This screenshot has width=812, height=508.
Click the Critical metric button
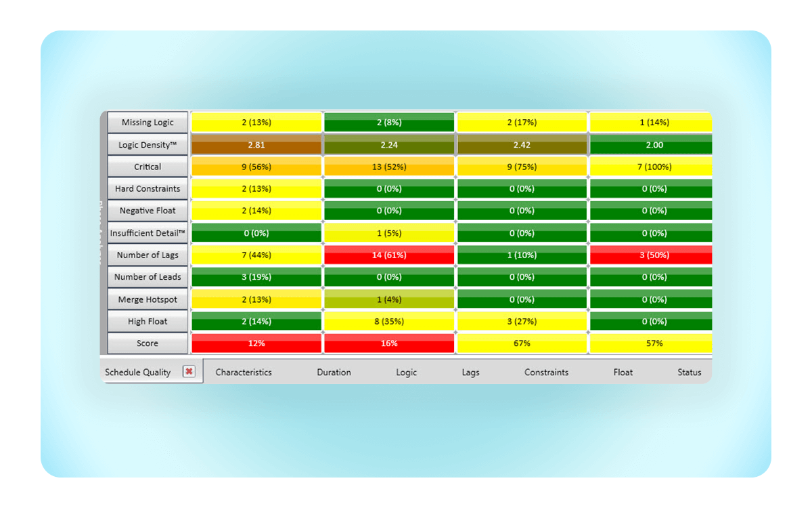pyautogui.click(x=148, y=167)
